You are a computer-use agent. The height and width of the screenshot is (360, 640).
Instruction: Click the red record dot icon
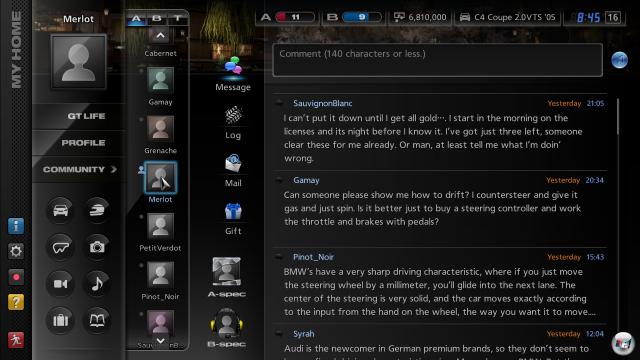click(x=16, y=277)
